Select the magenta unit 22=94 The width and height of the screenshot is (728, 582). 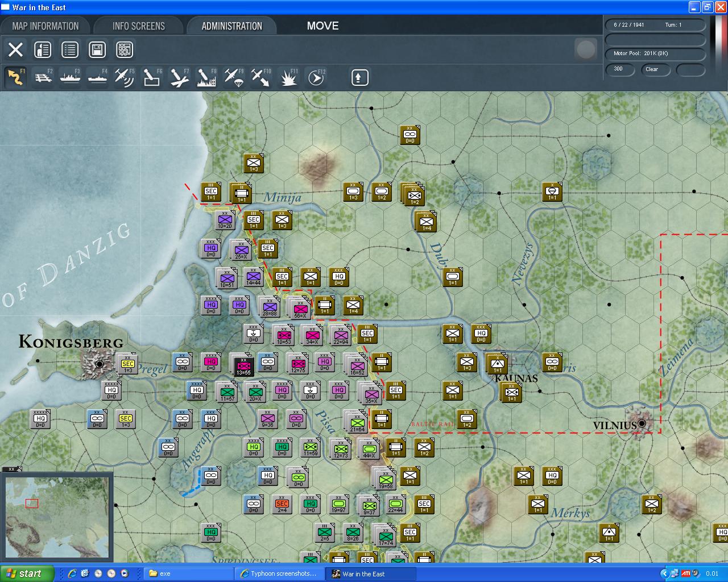340,336
